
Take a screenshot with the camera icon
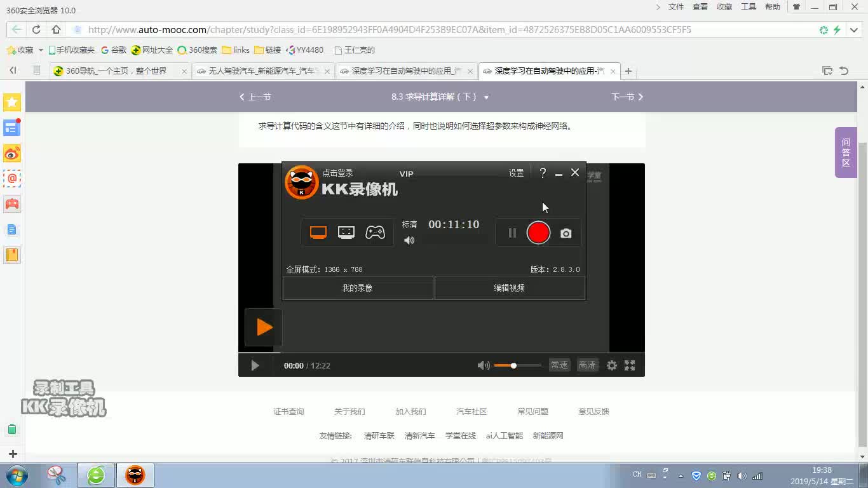566,233
